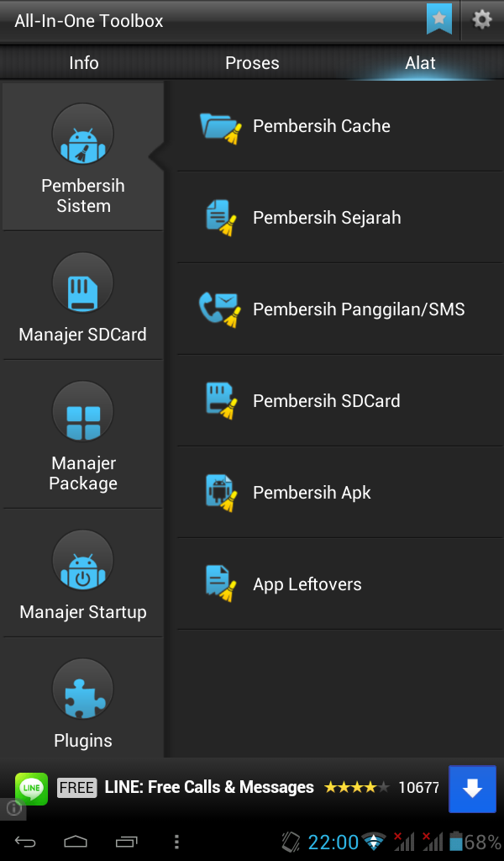Open the settings gear icon
504x861 pixels.
[481, 20]
